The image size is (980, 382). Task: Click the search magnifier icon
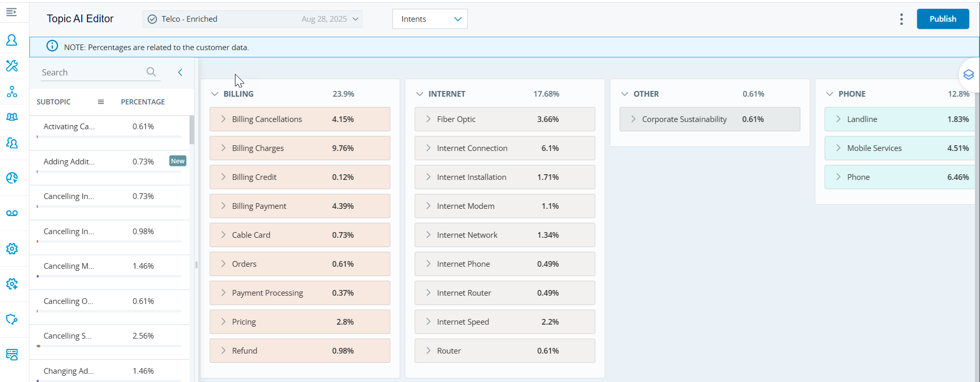(x=151, y=72)
